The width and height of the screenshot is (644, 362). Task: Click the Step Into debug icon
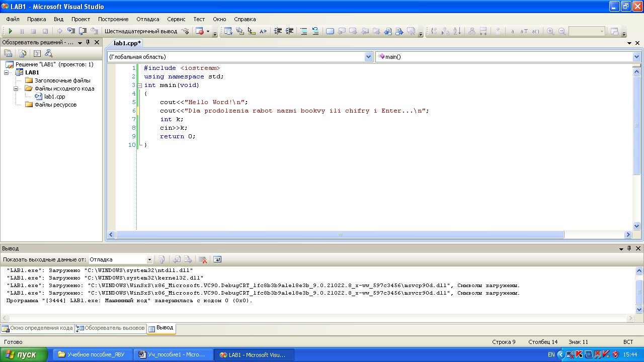tap(71, 31)
